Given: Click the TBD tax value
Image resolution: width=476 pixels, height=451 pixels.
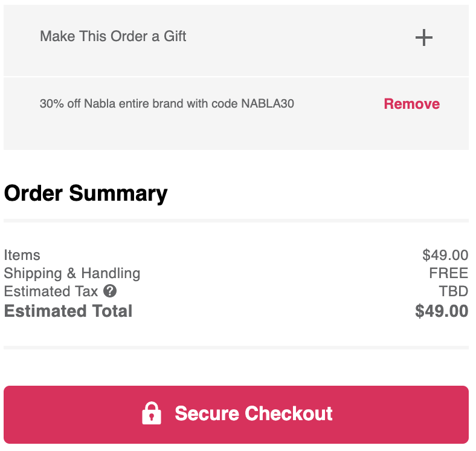Looking at the screenshot, I should [x=453, y=291].
